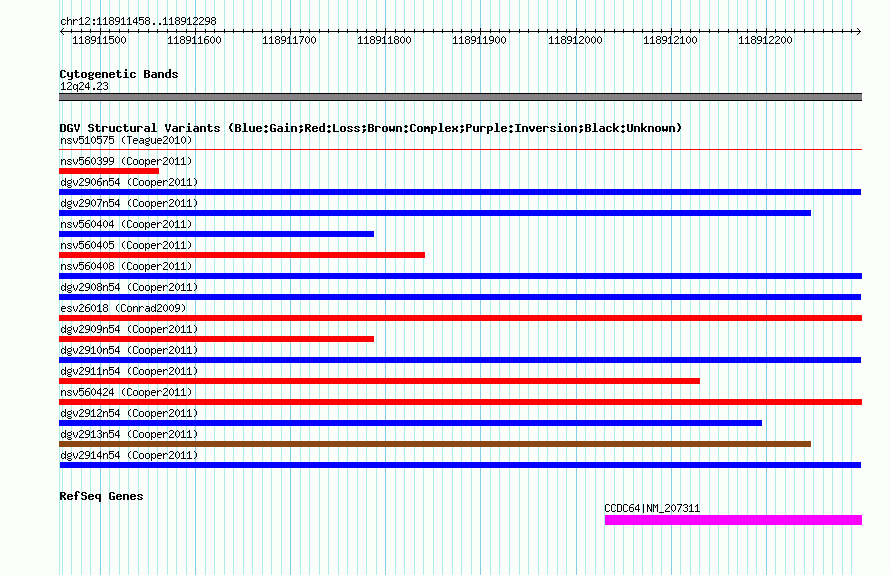Click ruler position 118911600

point(195,40)
